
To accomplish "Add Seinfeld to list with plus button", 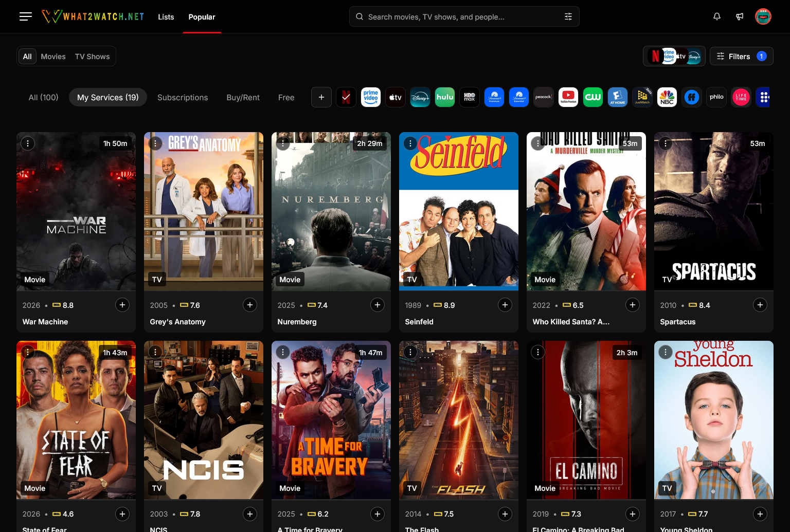I will [505, 305].
